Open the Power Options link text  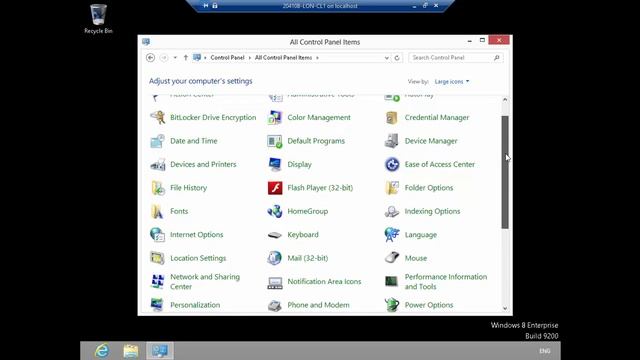[429, 305]
